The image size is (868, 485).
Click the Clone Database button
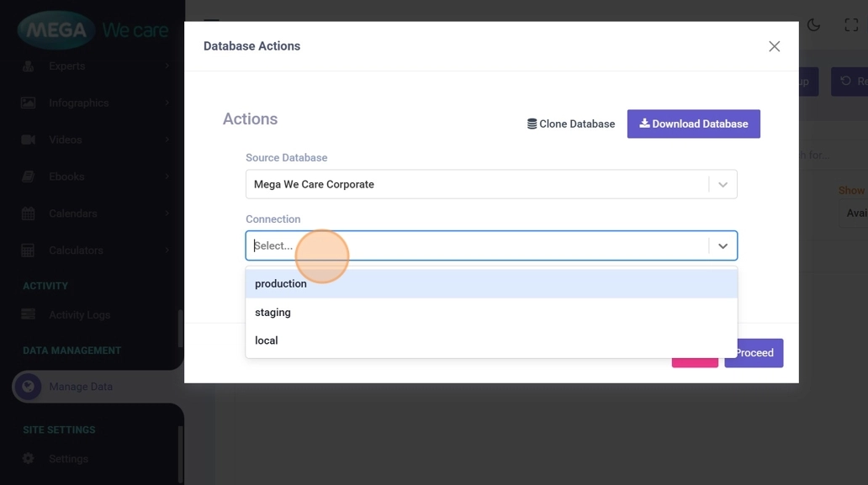tap(571, 124)
